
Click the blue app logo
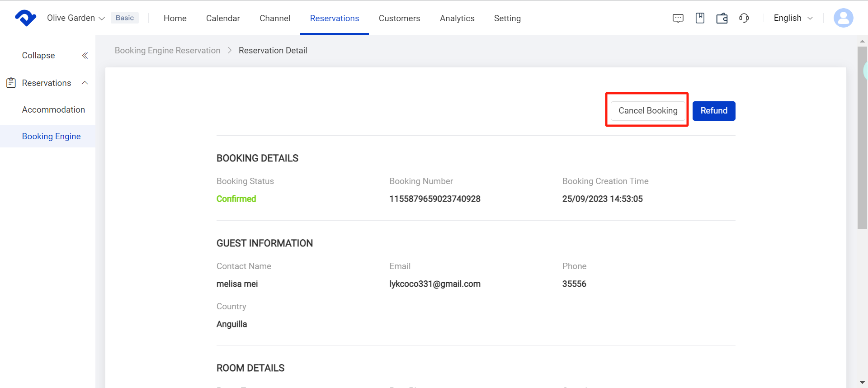(x=25, y=18)
